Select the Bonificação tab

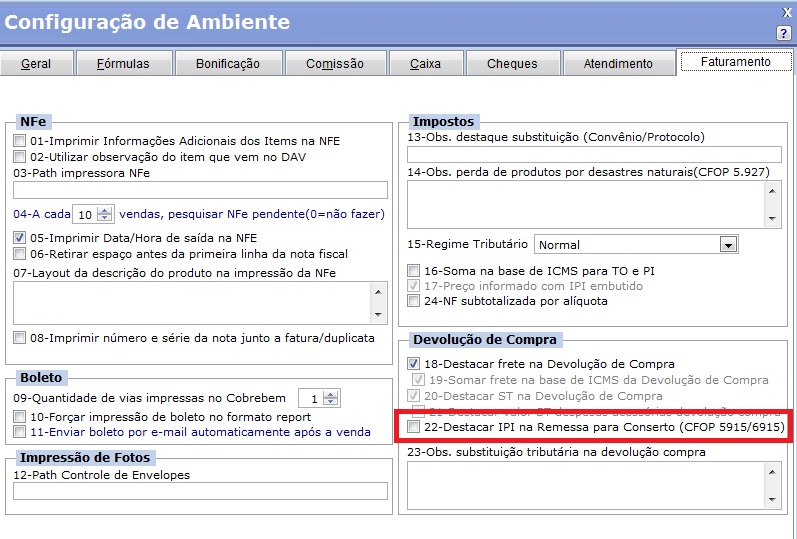[228, 64]
